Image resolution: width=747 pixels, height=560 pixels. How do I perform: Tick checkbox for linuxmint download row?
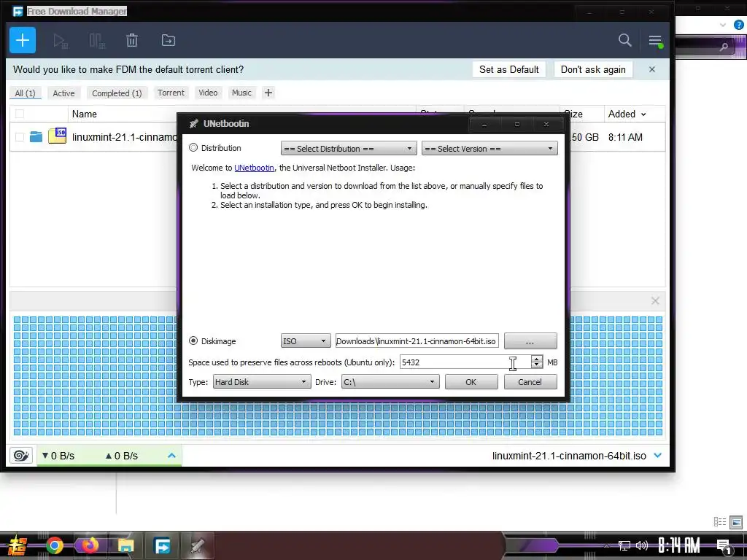(20, 137)
